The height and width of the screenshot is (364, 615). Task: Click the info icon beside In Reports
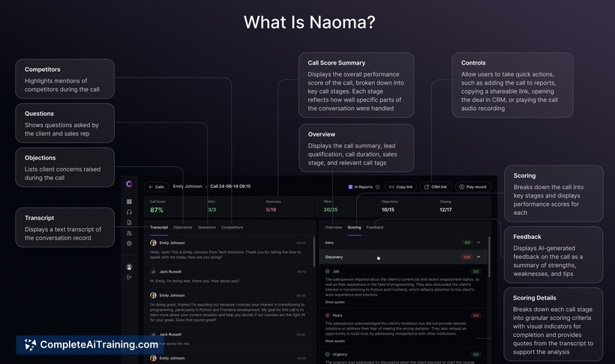378,187
